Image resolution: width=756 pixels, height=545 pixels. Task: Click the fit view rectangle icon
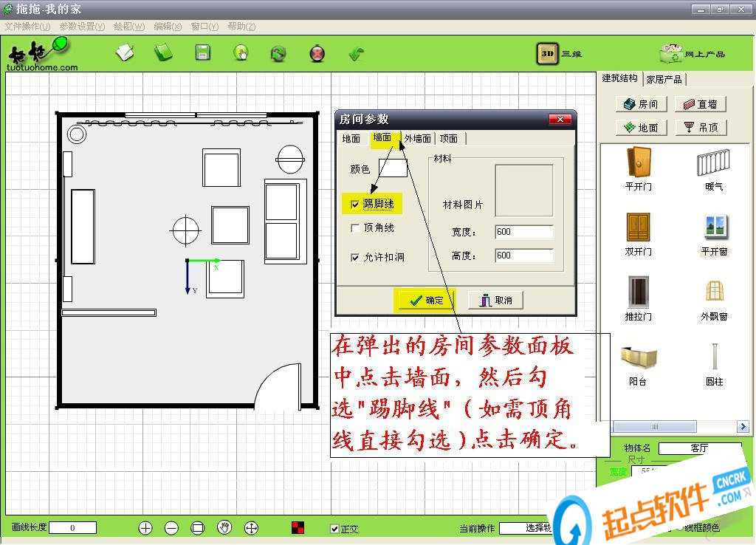point(198,528)
